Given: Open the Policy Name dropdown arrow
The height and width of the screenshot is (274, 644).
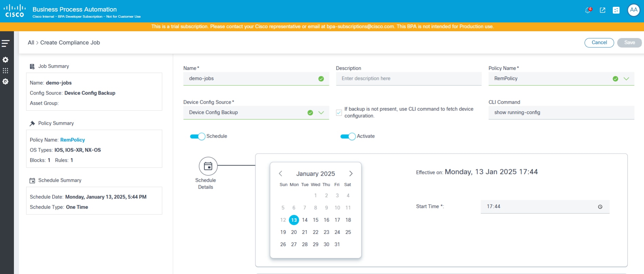Looking at the screenshot, I should pos(626,79).
